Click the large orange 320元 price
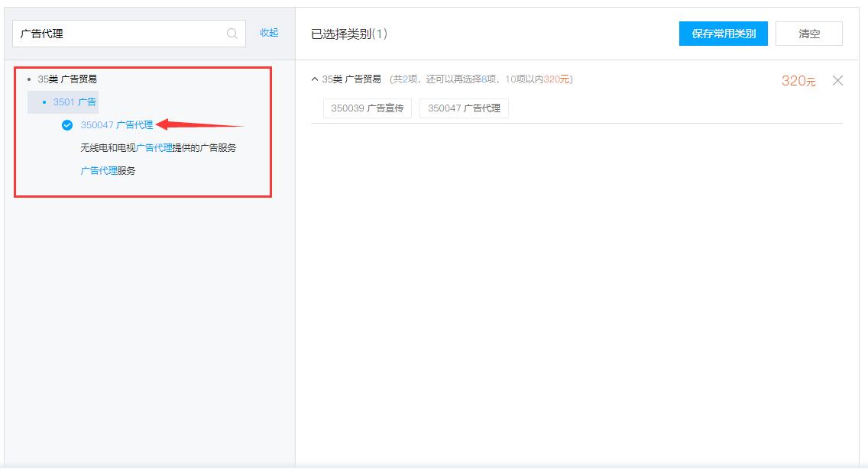The width and height of the screenshot is (868, 474). click(798, 81)
